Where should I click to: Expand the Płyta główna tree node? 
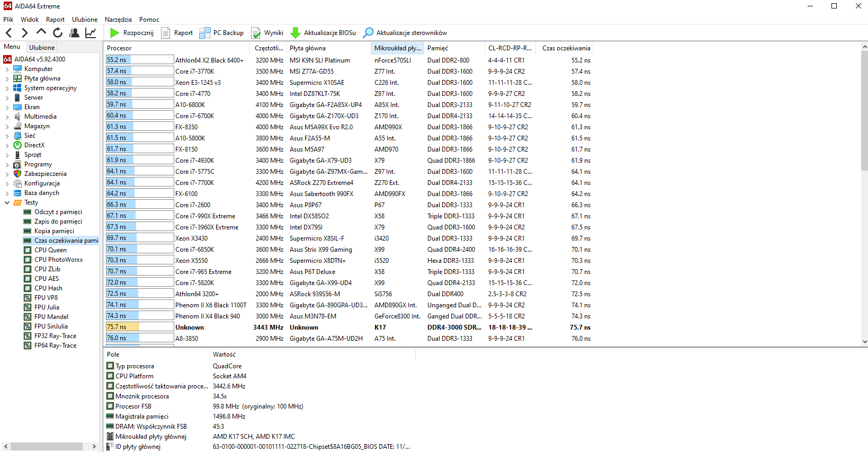[7, 78]
